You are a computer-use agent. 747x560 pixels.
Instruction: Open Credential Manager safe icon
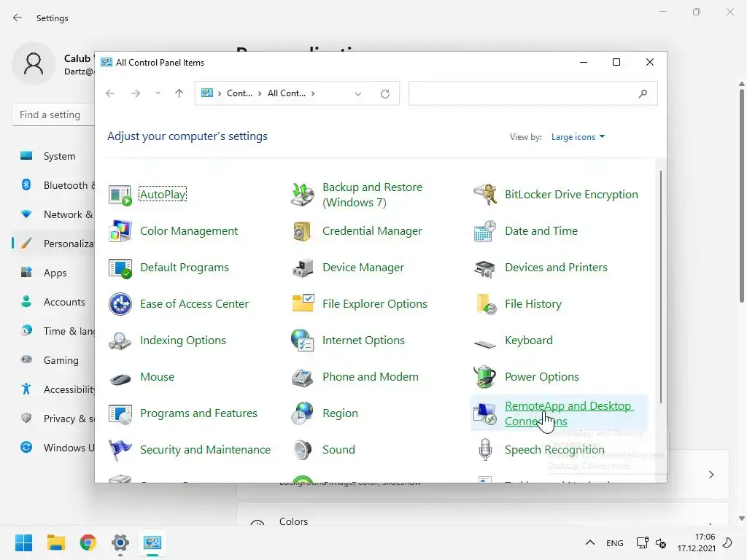point(303,231)
